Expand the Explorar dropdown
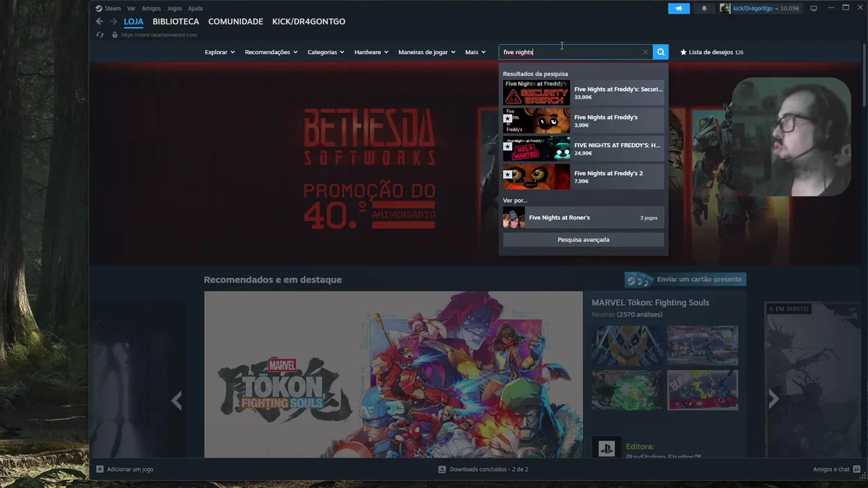868x488 pixels. point(220,52)
